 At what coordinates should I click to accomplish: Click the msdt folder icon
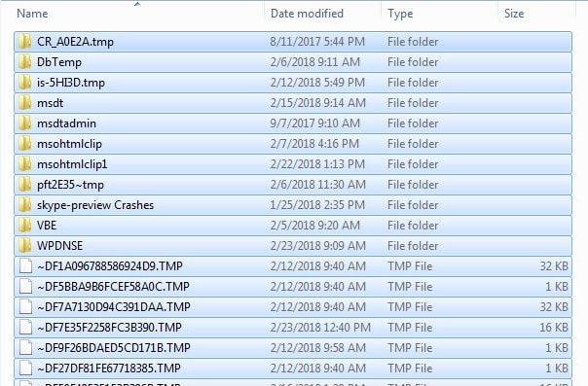click(x=24, y=103)
